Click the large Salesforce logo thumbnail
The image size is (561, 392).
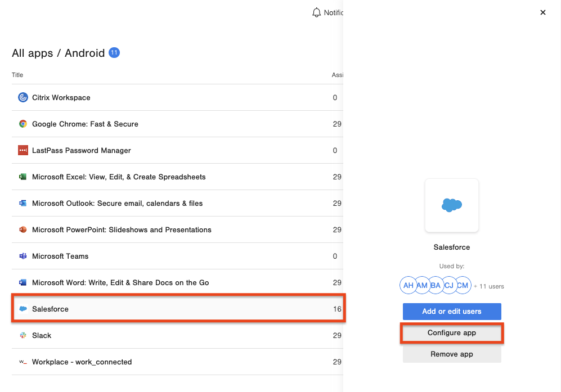[451, 205]
